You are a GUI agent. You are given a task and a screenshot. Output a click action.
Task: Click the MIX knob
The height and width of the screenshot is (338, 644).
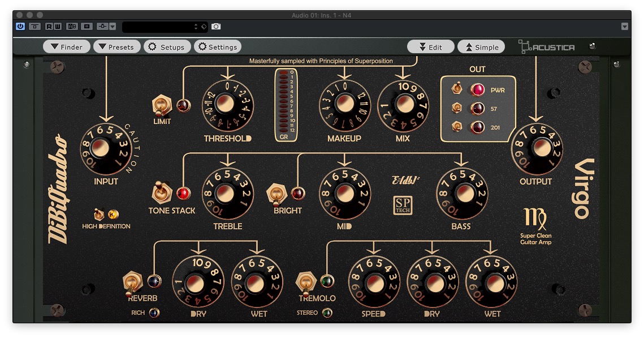403,105
